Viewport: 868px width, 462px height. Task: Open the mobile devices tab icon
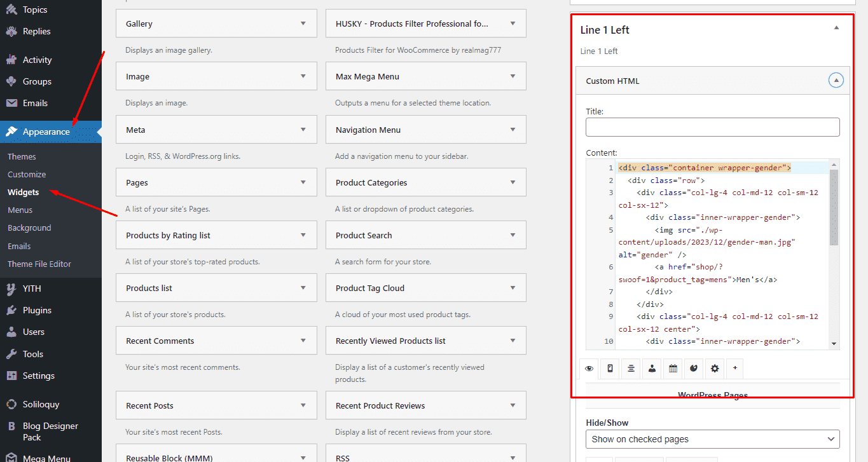point(610,369)
